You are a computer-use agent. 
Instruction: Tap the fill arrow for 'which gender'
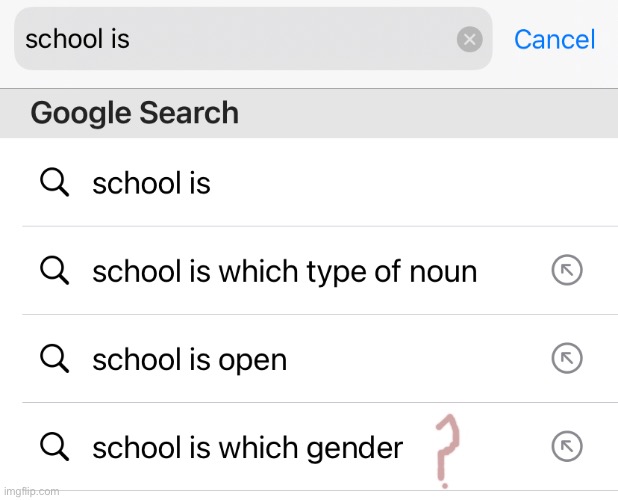pyautogui.click(x=567, y=447)
